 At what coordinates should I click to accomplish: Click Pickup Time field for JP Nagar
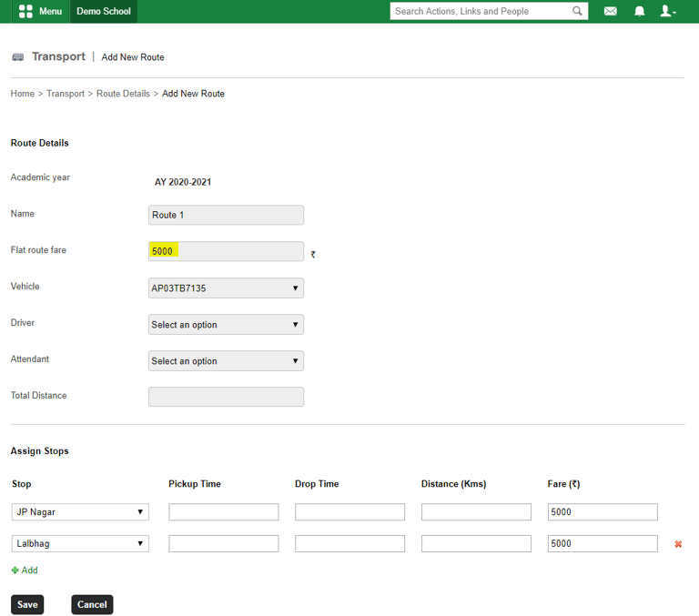223,512
